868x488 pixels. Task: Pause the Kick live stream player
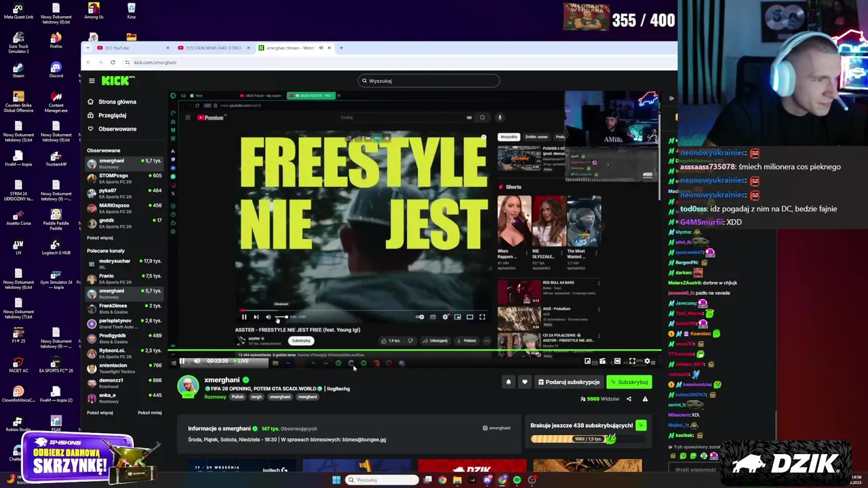(x=182, y=361)
